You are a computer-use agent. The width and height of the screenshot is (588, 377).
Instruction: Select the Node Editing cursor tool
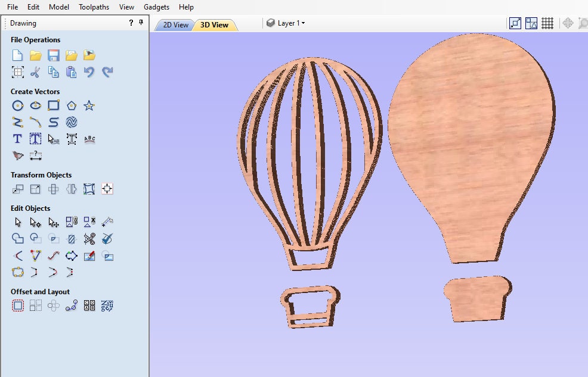coord(35,222)
